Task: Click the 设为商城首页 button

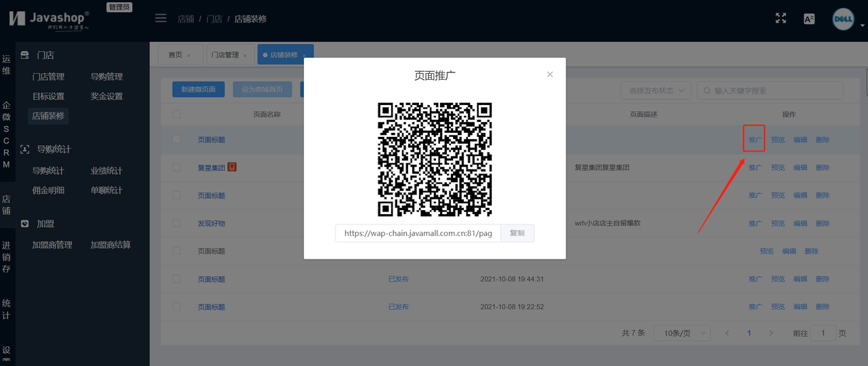Action: pos(262,89)
